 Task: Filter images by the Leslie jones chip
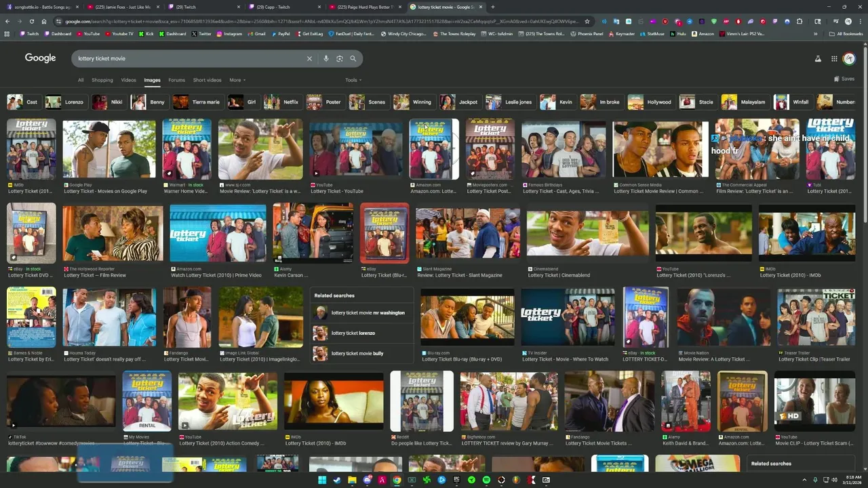tap(509, 102)
